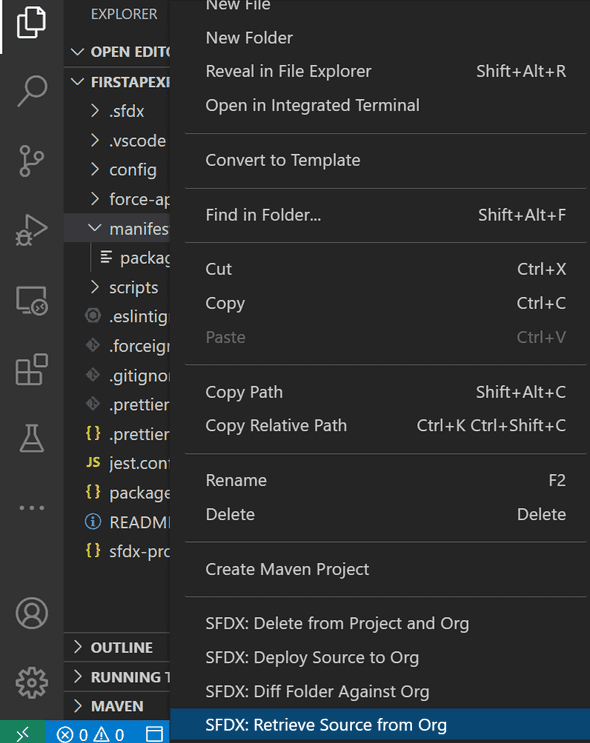Screen dimensions: 590x743
Task: Click the .gitignore file icon
Action: click(93, 375)
